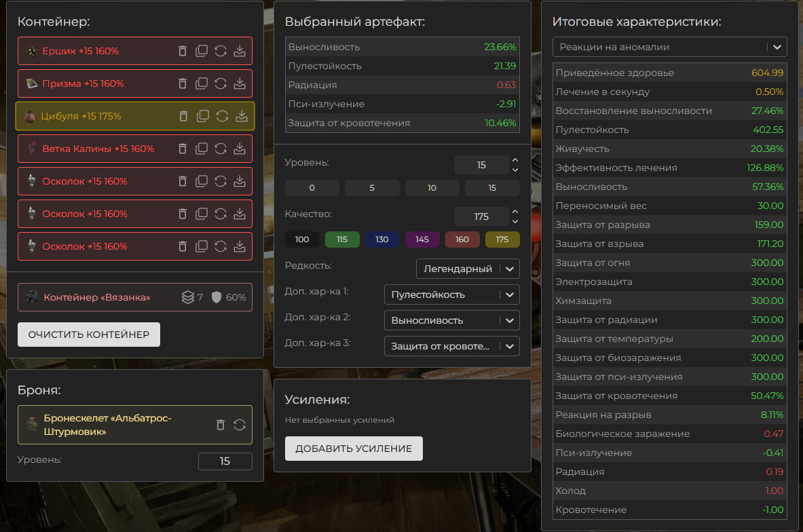Swap the Альбатрос-Штурмовик armor via refresh icon
Image resolution: width=803 pixels, height=532 pixels.
click(240, 425)
